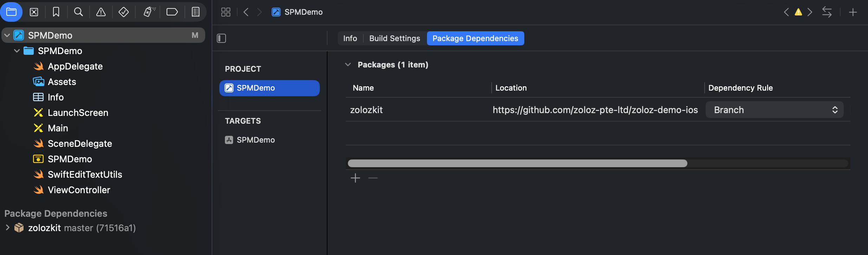Switch to the Info tab
The image size is (868, 255).
click(x=350, y=38)
